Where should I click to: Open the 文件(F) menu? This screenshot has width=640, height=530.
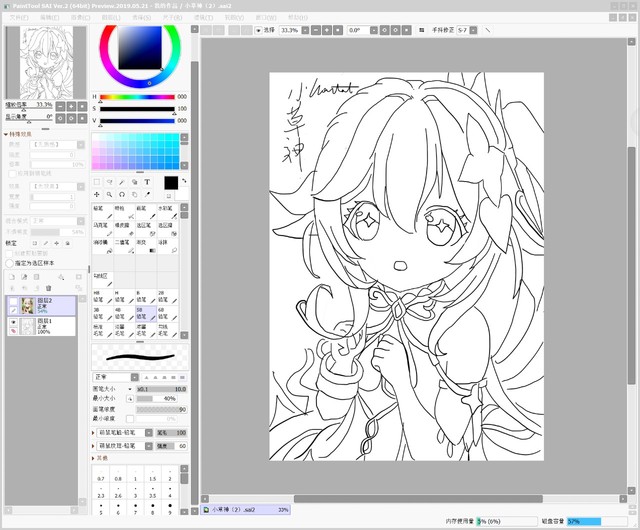(x=20, y=18)
